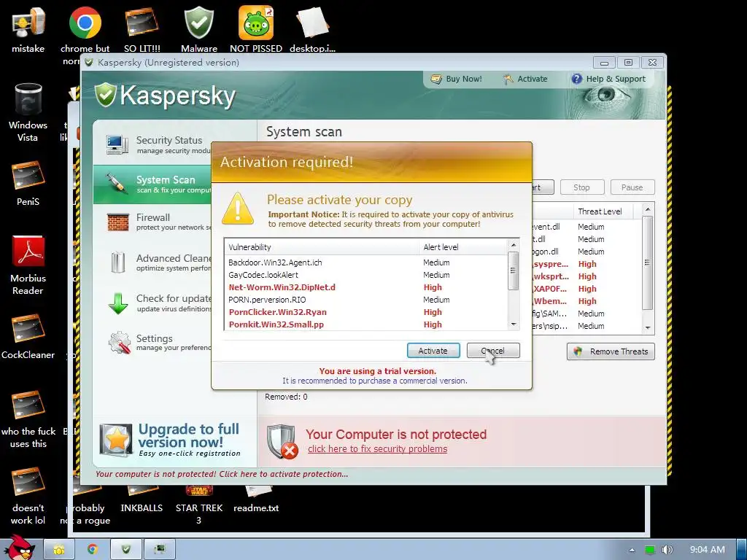Click the taskbar clock showing 9:04 AM
747x560 pixels.
coord(708,550)
